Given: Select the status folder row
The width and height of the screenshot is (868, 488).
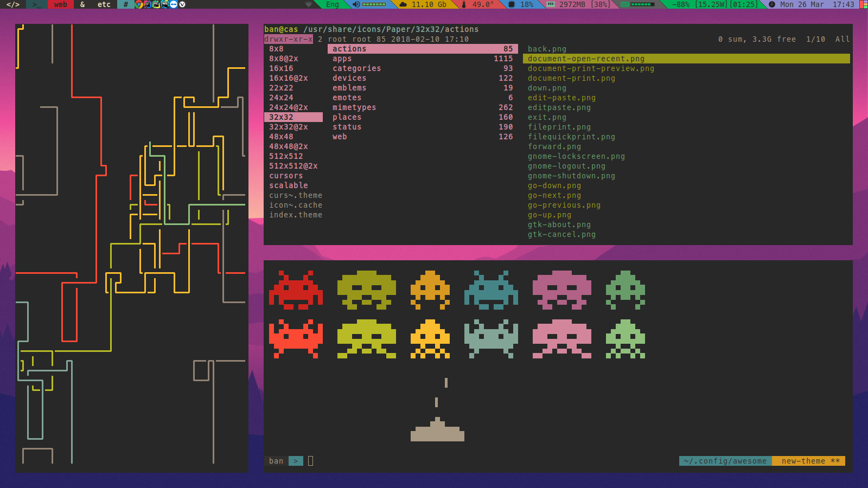Looking at the screenshot, I should tap(423, 127).
